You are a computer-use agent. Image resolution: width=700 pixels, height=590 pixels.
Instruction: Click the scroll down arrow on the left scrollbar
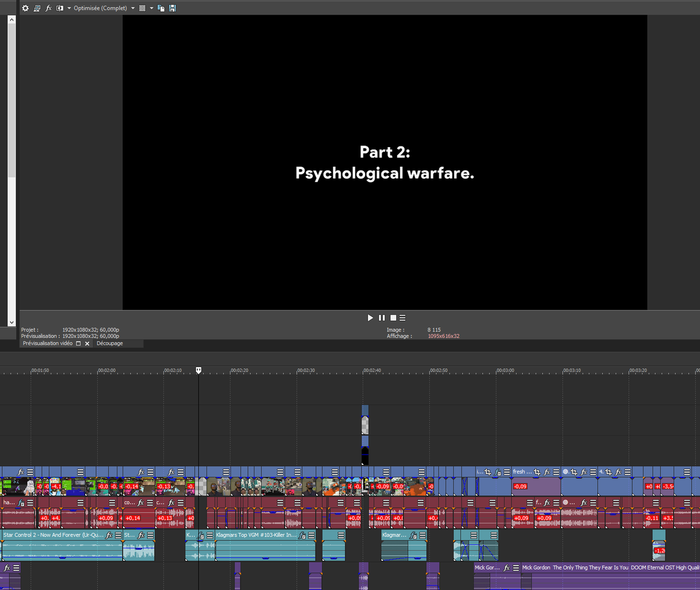point(11,322)
